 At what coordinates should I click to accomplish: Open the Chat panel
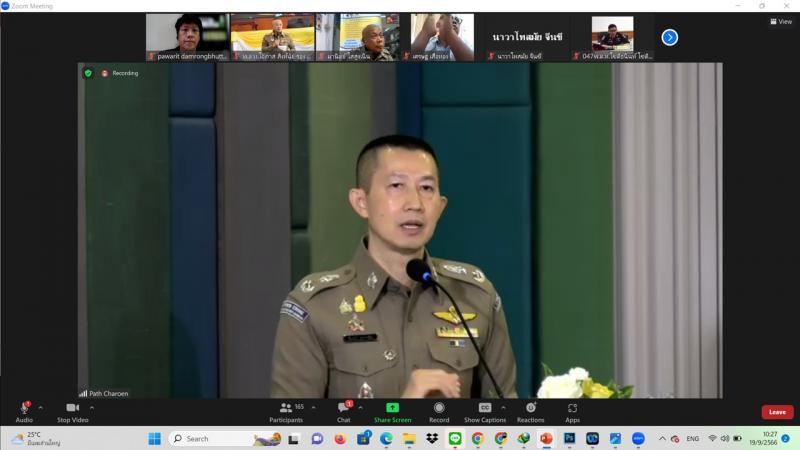coord(344,412)
